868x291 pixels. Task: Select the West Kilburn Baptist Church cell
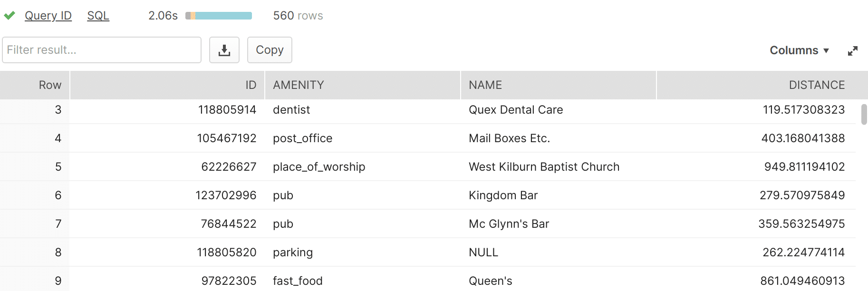[559, 167]
